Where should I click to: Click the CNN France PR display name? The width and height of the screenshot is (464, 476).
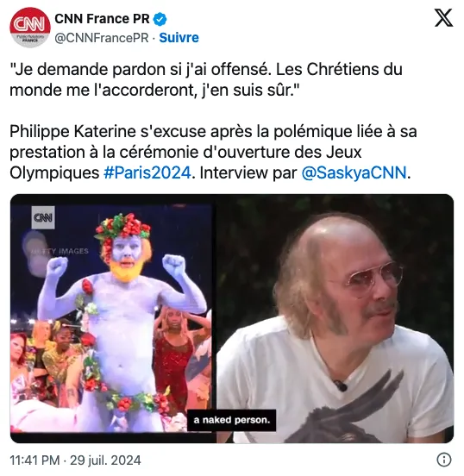click(102, 19)
